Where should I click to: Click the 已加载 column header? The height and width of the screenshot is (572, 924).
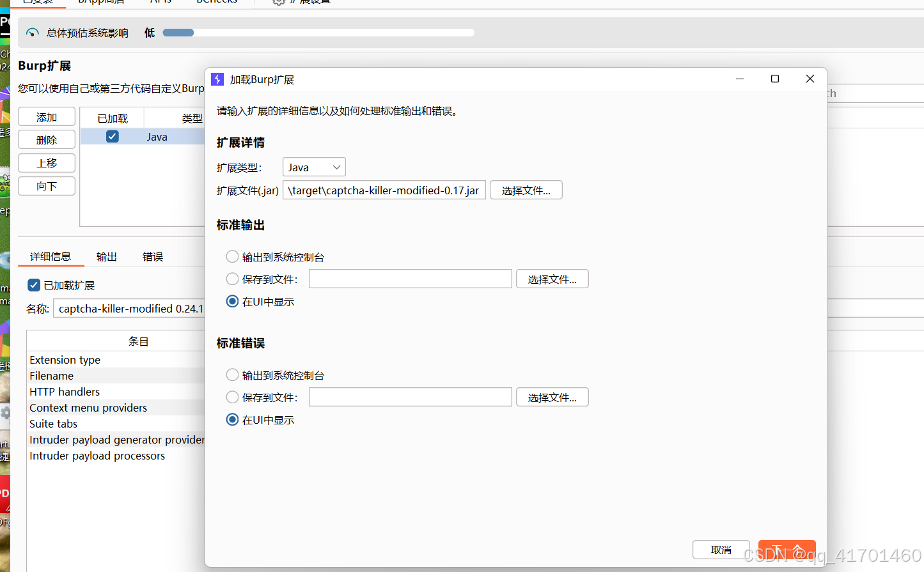click(x=113, y=118)
